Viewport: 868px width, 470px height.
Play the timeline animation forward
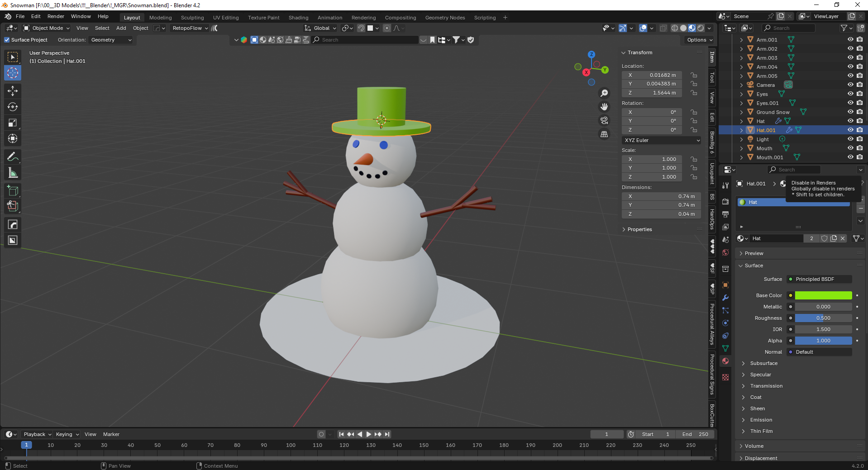pyautogui.click(x=369, y=434)
